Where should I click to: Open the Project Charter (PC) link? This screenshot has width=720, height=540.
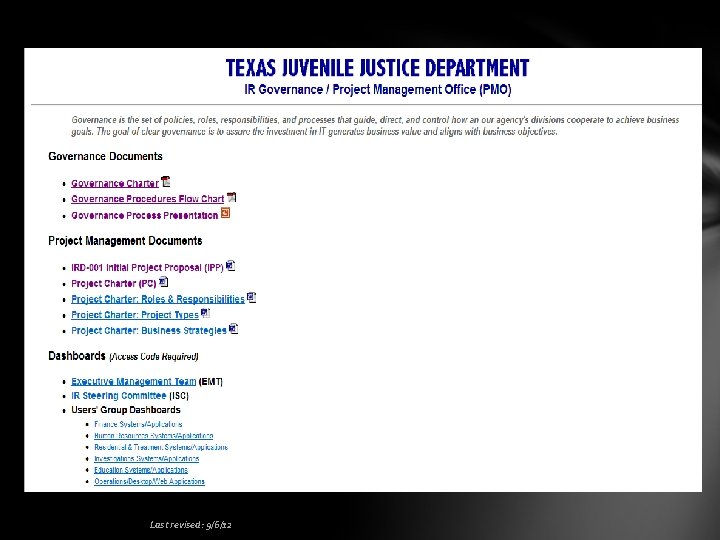pyautogui.click(x=114, y=283)
